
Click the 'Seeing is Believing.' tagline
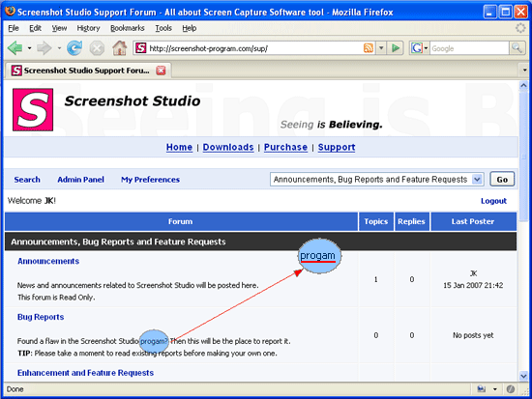tap(331, 125)
